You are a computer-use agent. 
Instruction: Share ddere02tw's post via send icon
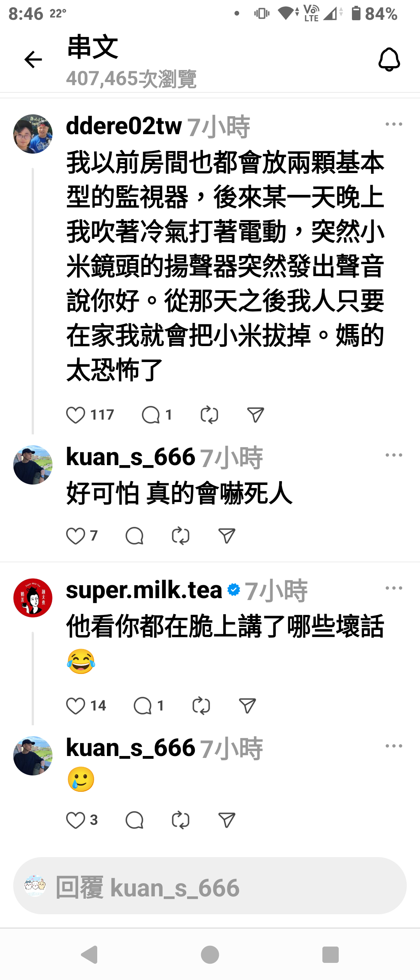click(x=255, y=415)
